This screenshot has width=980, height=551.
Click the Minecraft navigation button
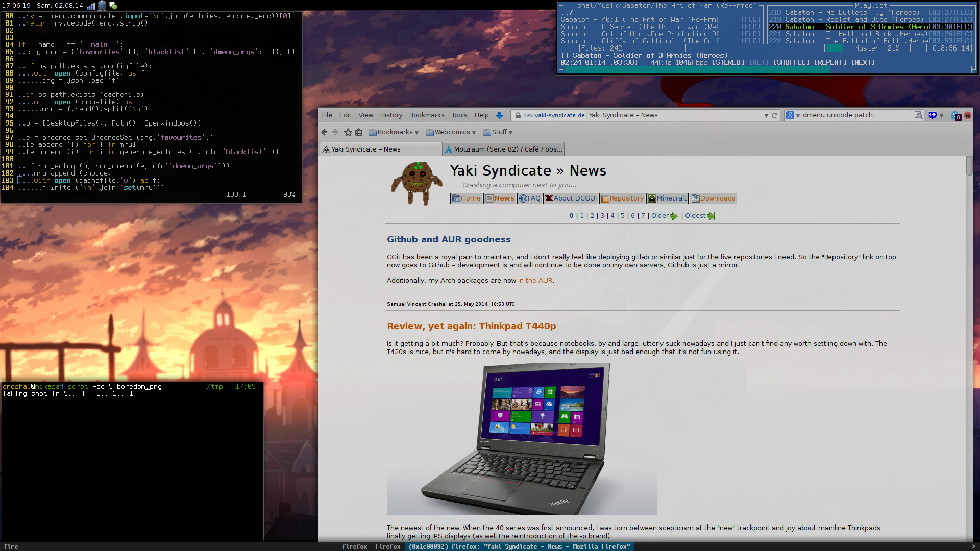click(x=667, y=198)
